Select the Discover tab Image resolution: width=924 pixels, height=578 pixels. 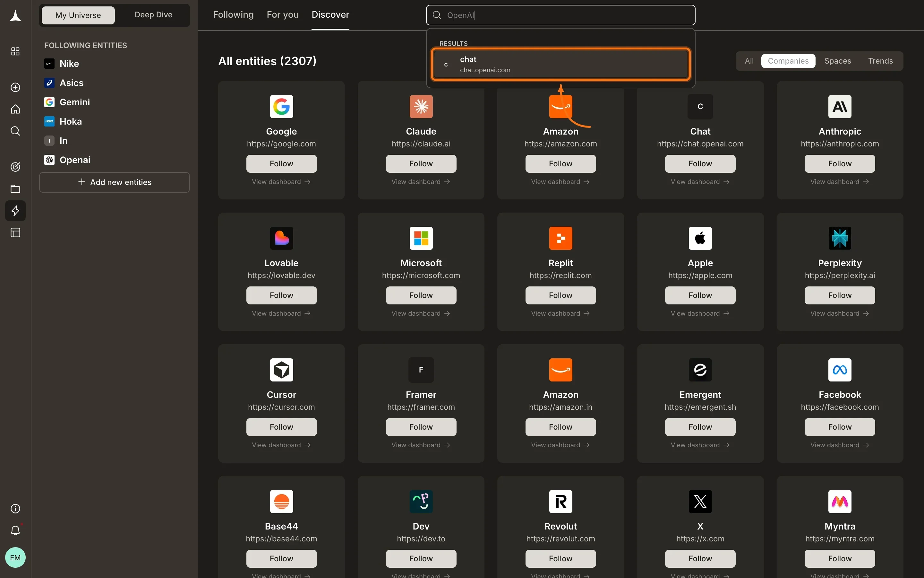tap(330, 14)
